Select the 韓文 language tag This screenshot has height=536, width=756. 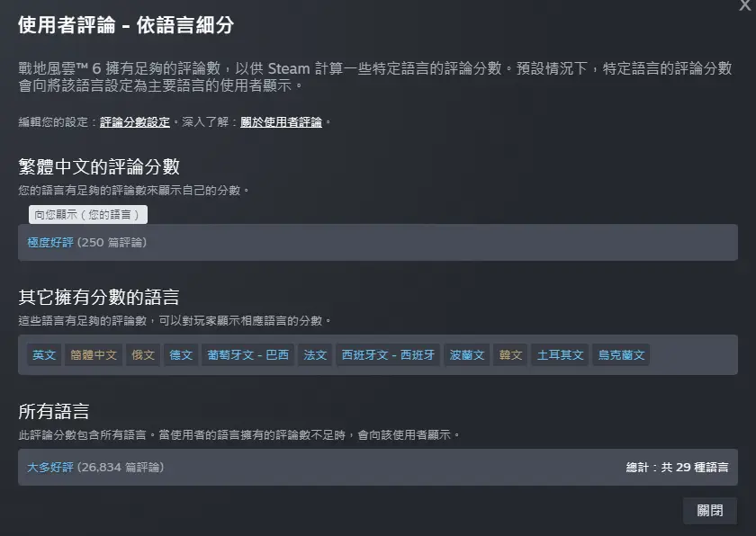coord(509,354)
